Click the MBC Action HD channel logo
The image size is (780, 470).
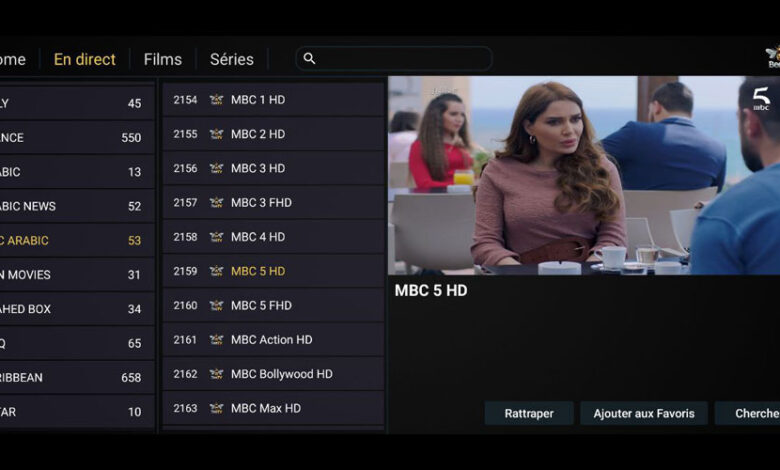point(216,340)
